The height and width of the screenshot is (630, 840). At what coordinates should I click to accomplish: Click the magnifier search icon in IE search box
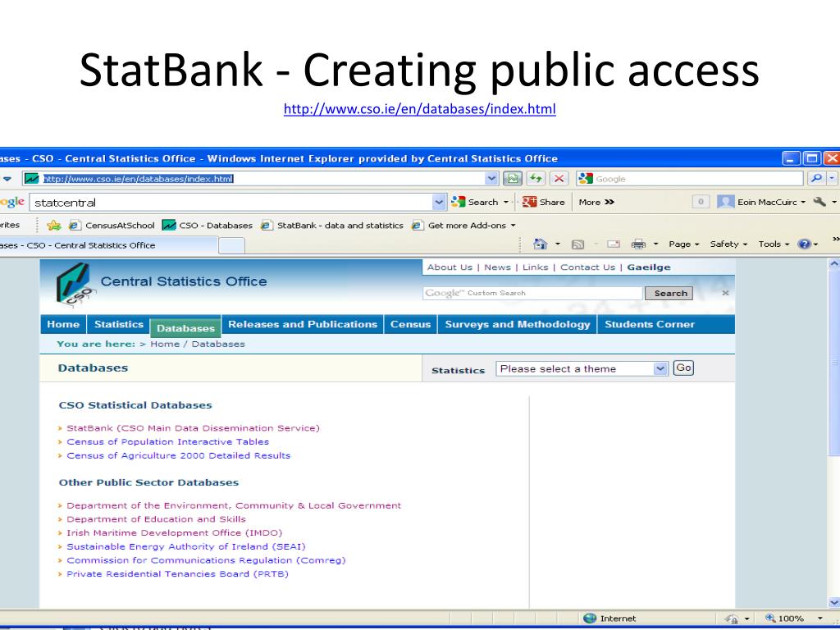pos(816,178)
